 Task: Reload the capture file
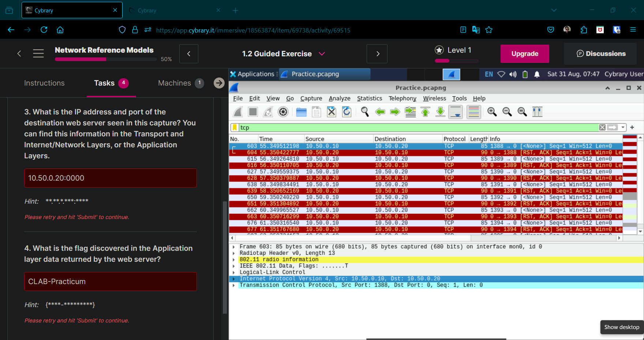(x=347, y=112)
